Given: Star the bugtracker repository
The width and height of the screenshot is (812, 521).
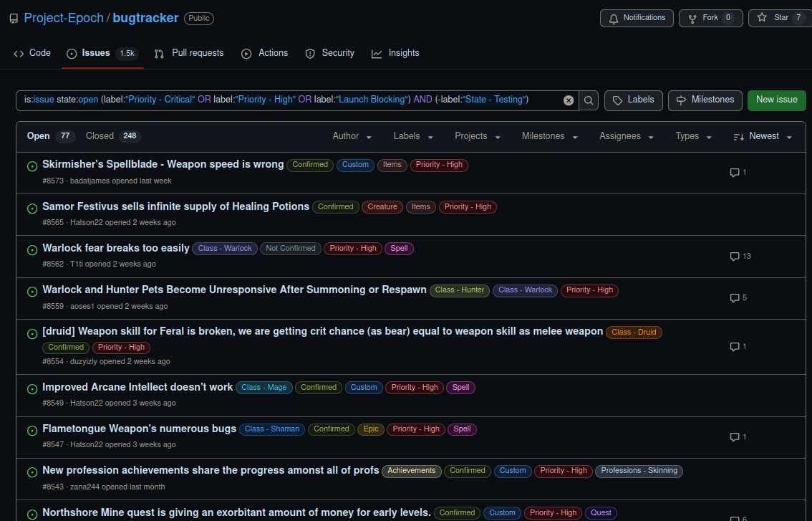Looking at the screenshot, I should (780, 18).
